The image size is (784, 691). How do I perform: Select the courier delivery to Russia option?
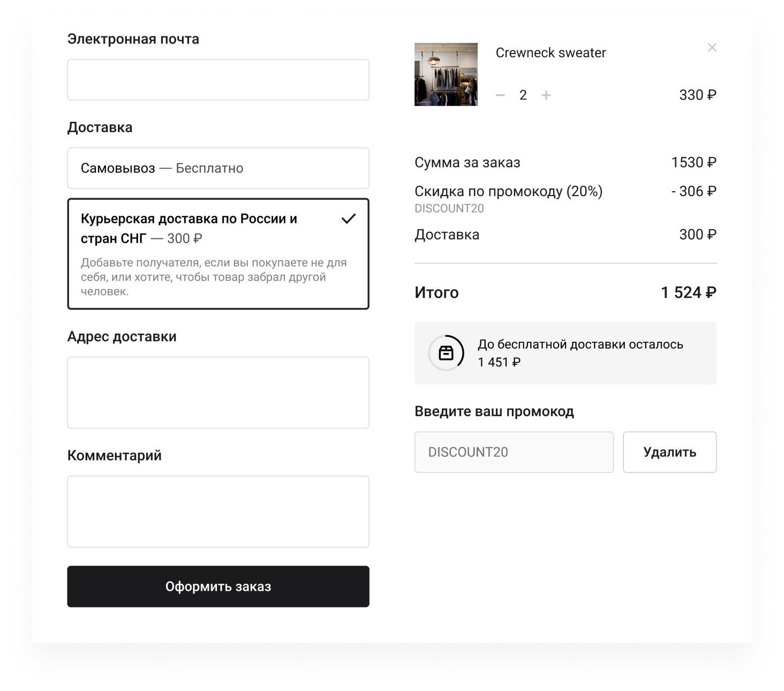tap(218, 253)
